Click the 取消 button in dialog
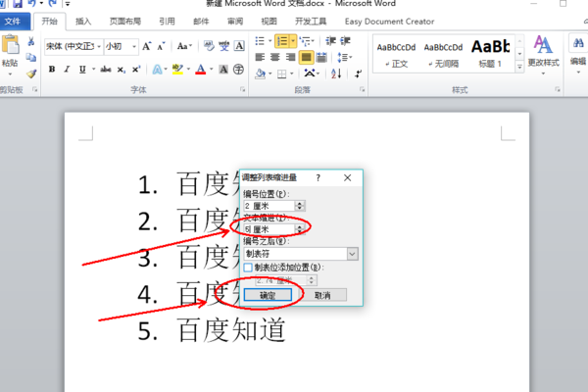588x392 pixels. [x=322, y=295]
